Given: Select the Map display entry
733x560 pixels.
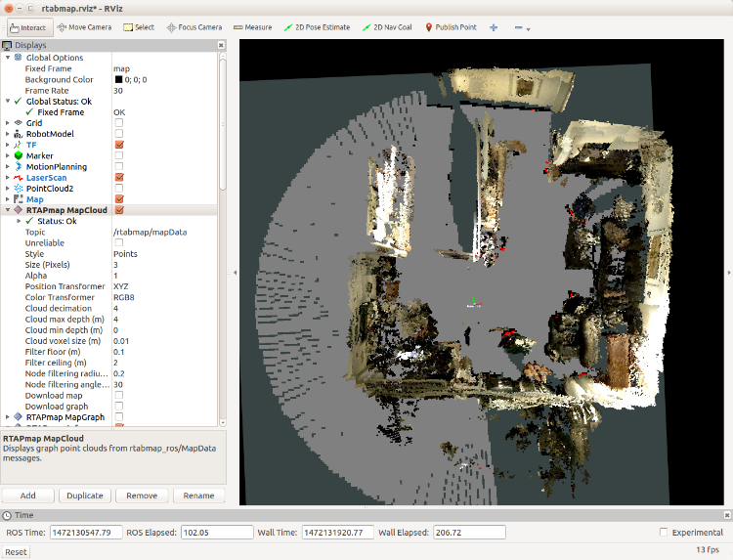Looking at the screenshot, I should [x=34, y=199].
